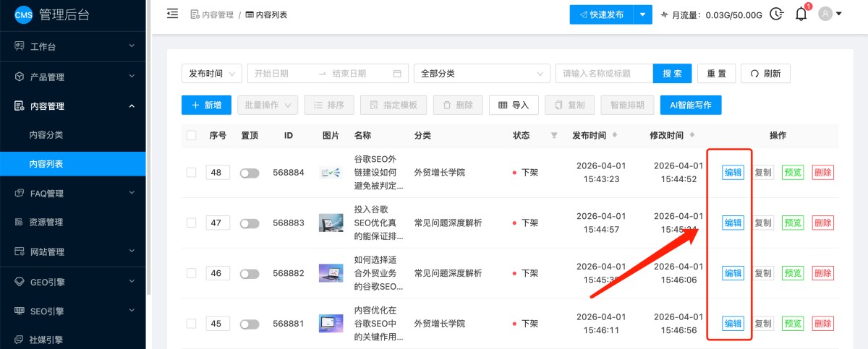The image size is (868, 349).
Task: Toggle 置顶 switch for ID 568882
Action: coord(250,274)
